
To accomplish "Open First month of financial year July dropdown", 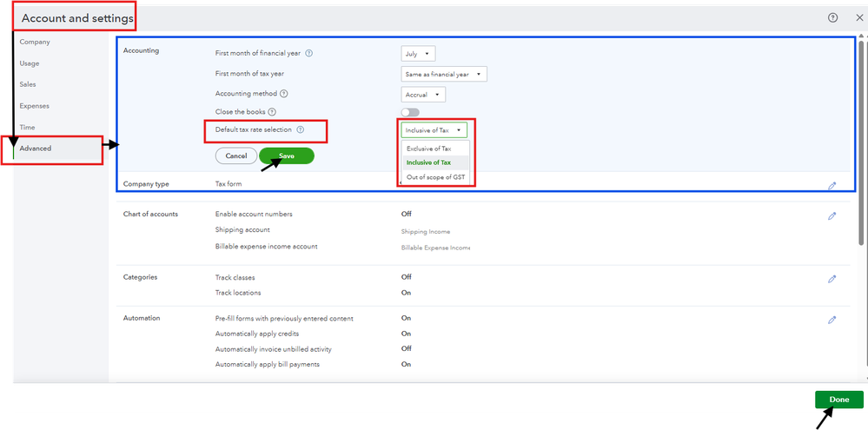I will pos(418,54).
